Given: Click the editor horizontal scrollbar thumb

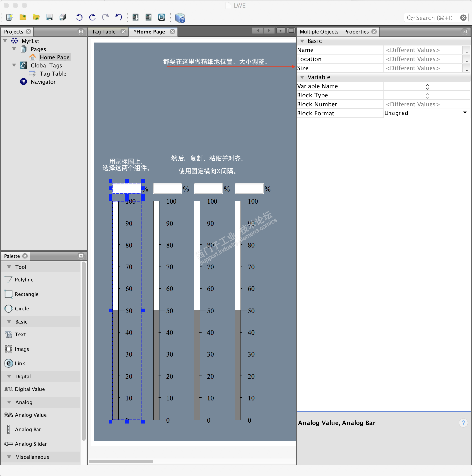Looking at the screenshot, I should 121,462.
